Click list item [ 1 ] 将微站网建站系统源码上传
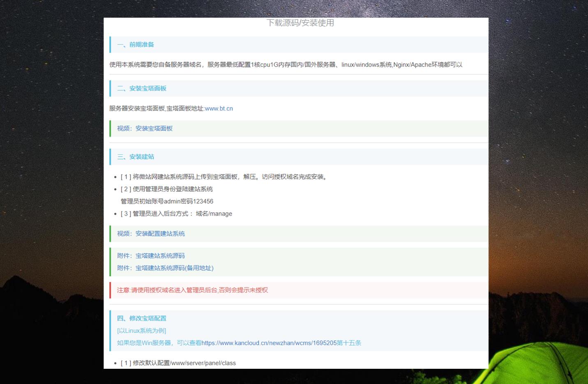588x384 pixels. pos(225,177)
